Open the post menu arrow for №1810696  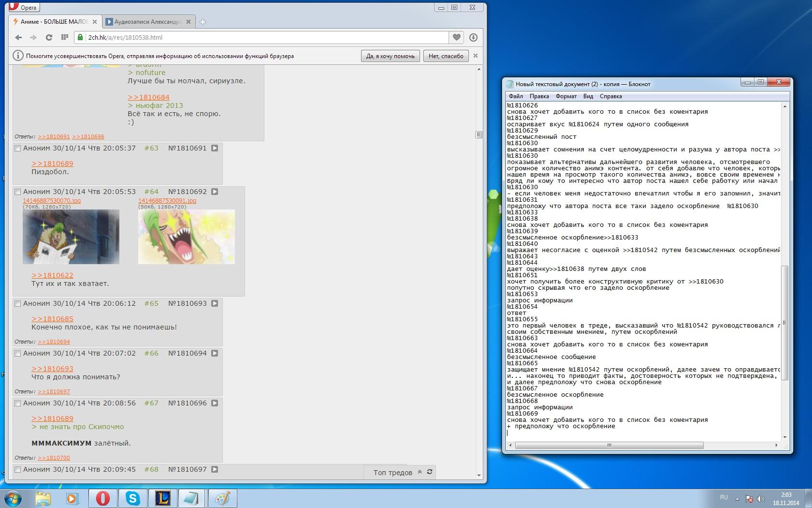tap(215, 403)
